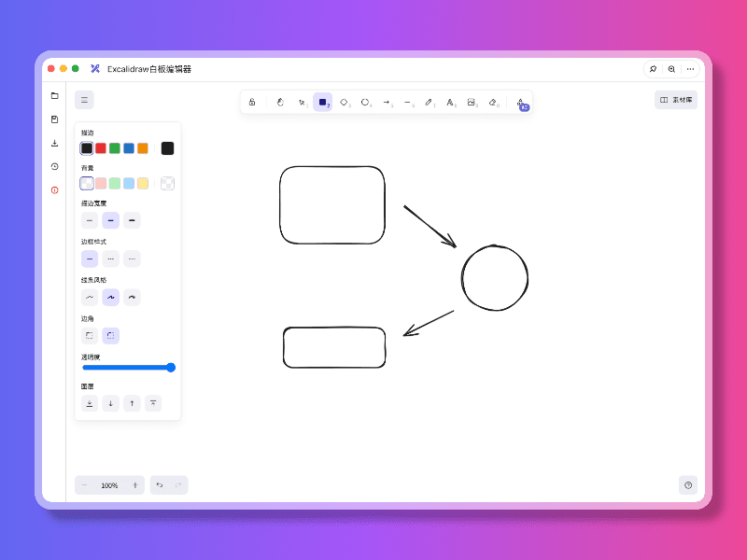Bring element to front layer
The image size is (747, 560).
click(153, 403)
